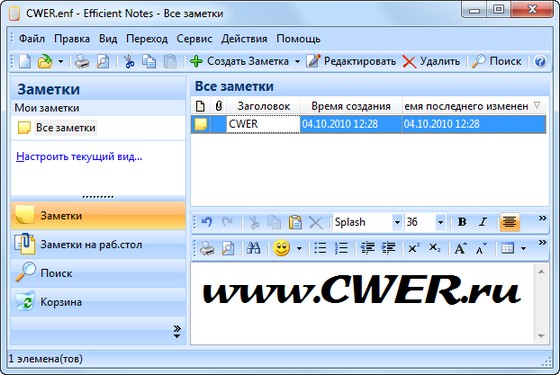This screenshot has height=375, width=560.
Task: Click the Paste icon in main toolbar
Action: point(170,61)
